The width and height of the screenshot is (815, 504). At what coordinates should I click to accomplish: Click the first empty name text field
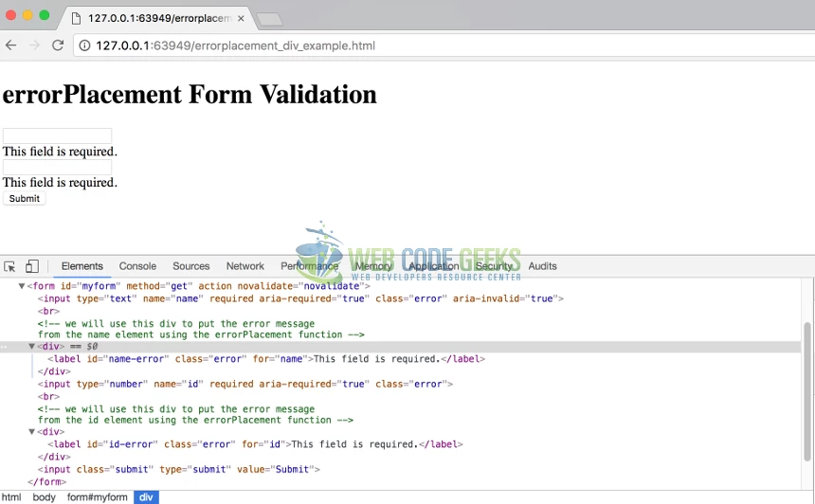[57, 135]
